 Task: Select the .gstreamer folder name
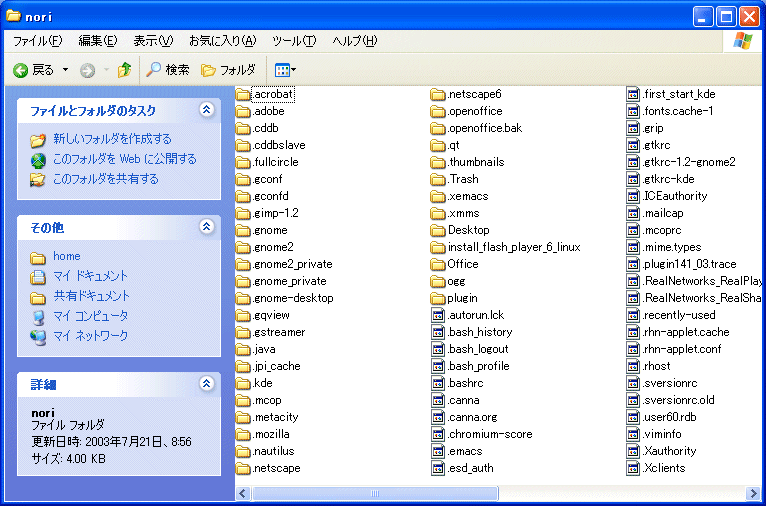click(279, 332)
